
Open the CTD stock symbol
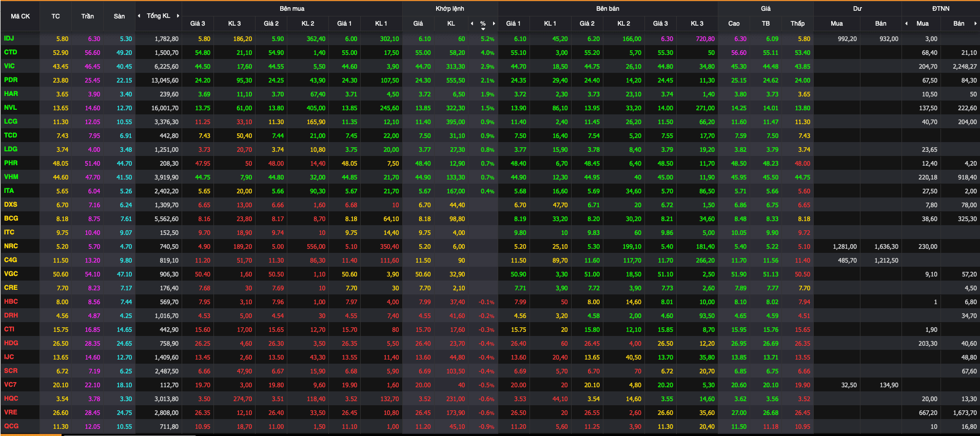point(10,52)
